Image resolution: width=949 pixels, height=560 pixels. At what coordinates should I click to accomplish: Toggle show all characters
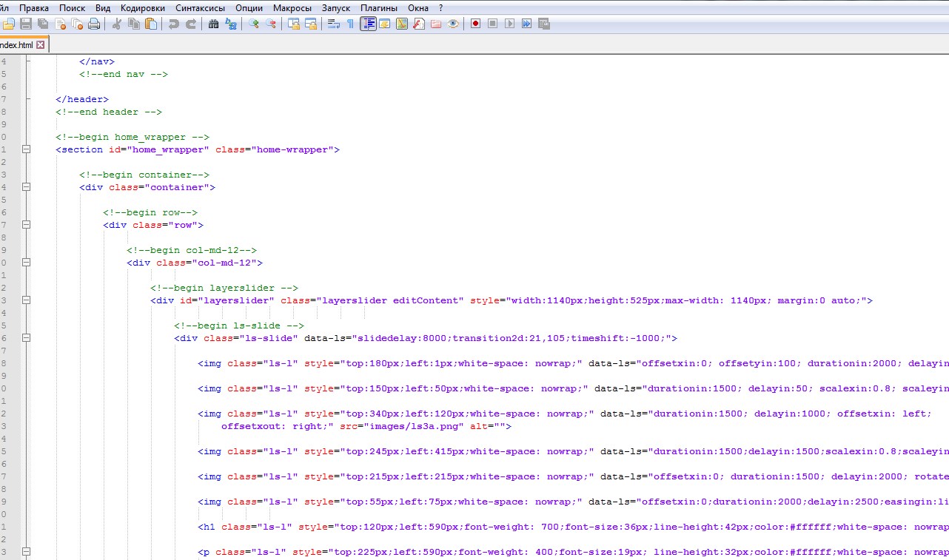tap(350, 23)
